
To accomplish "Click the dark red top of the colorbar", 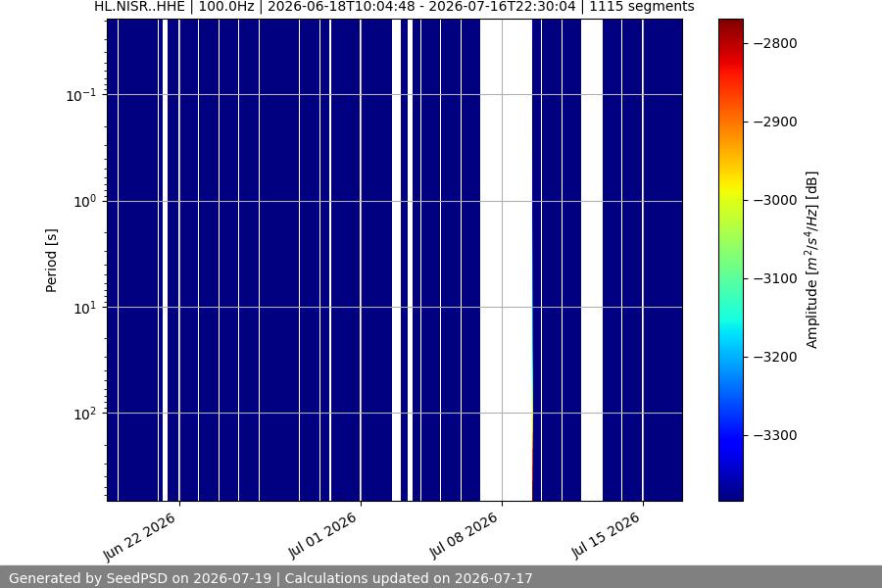I will coord(731,25).
